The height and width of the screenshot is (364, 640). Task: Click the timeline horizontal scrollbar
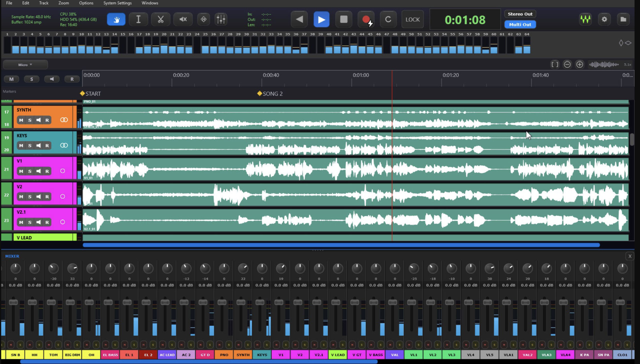coord(341,245)
